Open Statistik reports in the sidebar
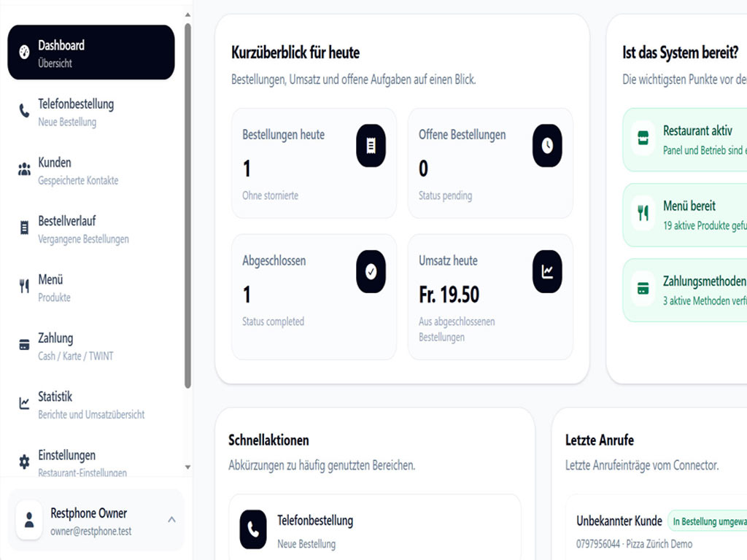747x560 pixels. pos(91,405)
